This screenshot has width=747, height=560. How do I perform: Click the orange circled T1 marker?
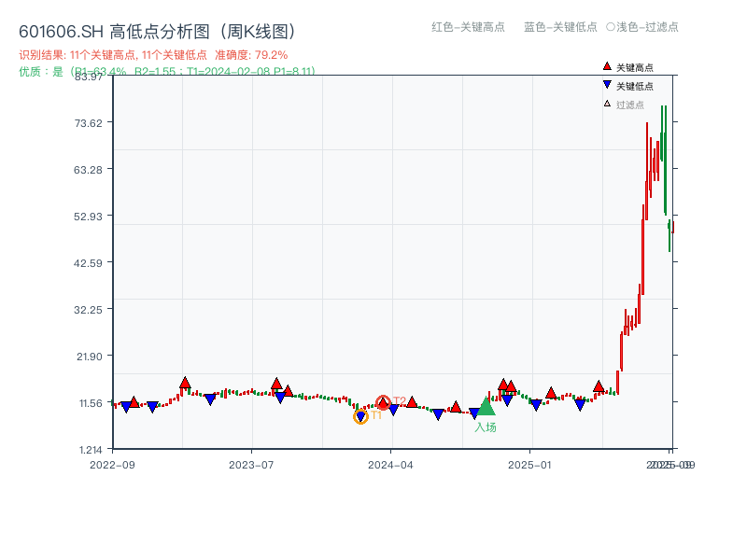359,416
